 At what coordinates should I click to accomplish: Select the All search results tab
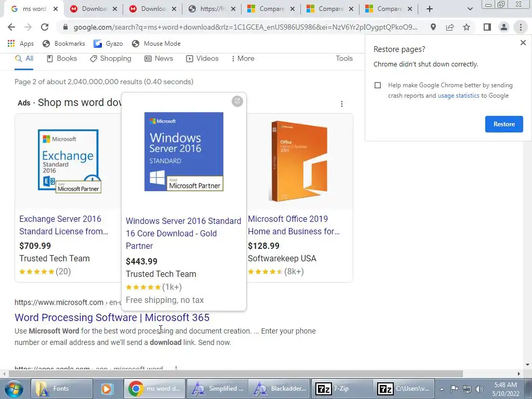(x=24, y=58)
